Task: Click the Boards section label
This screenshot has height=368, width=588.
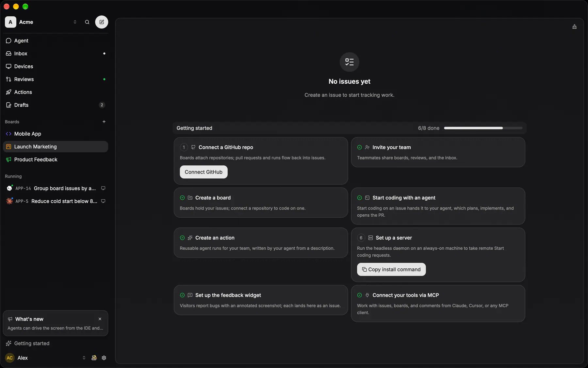Action: (12, 122)
